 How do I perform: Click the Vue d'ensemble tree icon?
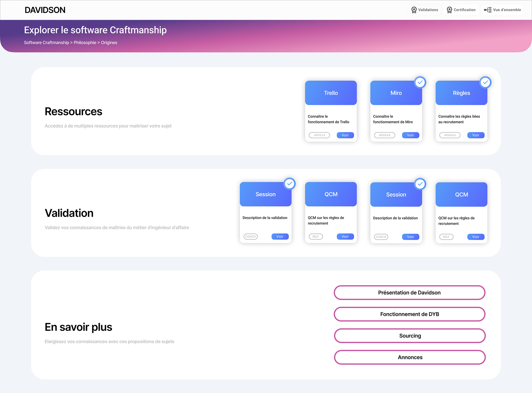pyautogui.click(x=487, y=10)
